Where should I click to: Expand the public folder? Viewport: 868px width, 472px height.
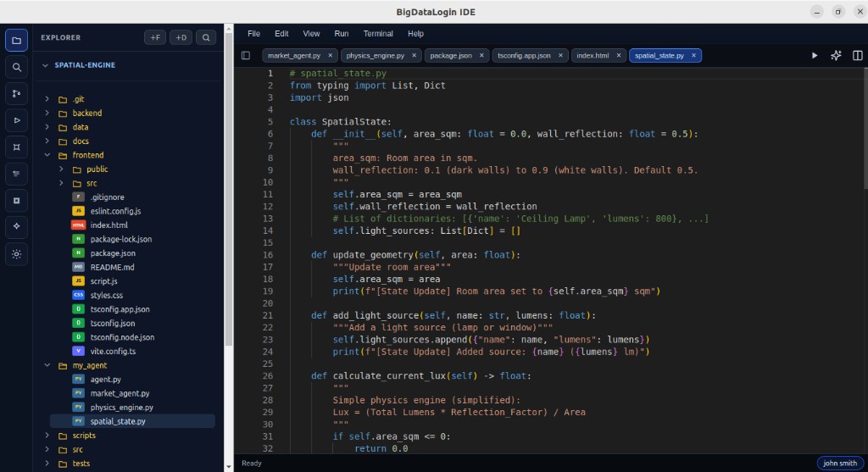(61, 169)
